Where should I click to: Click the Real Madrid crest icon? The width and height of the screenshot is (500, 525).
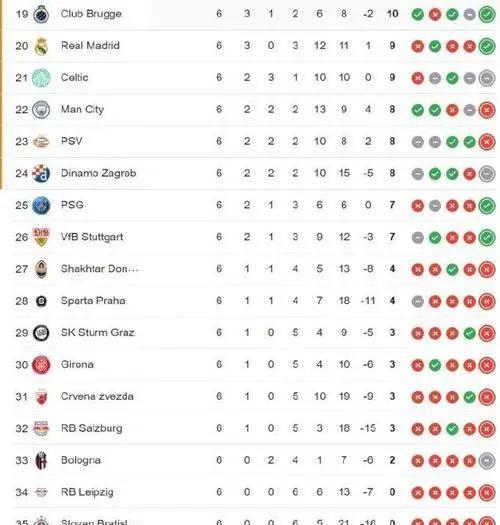(41, 46)
